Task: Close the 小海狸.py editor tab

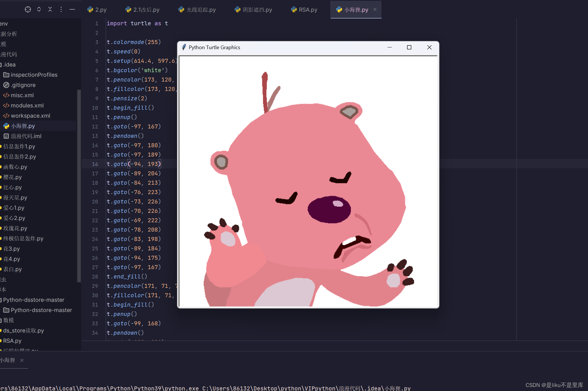Action: (x=375, y=9)
